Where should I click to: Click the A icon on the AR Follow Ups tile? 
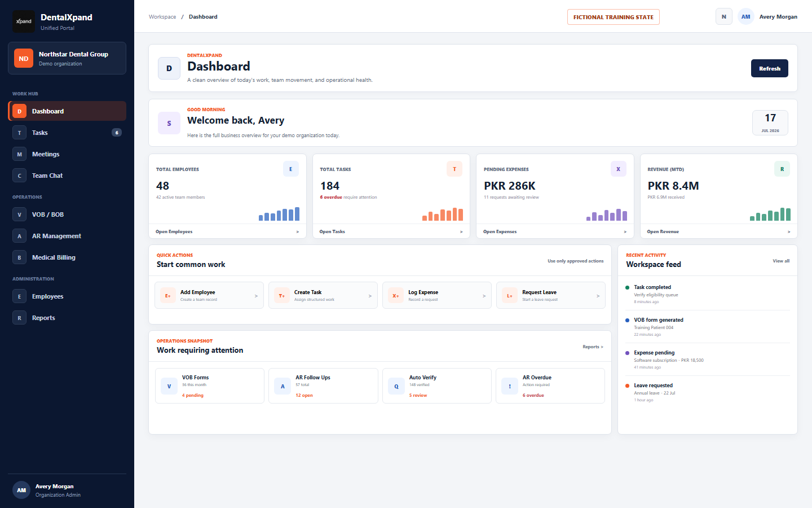pyautogui.click(x=283, y=386)
